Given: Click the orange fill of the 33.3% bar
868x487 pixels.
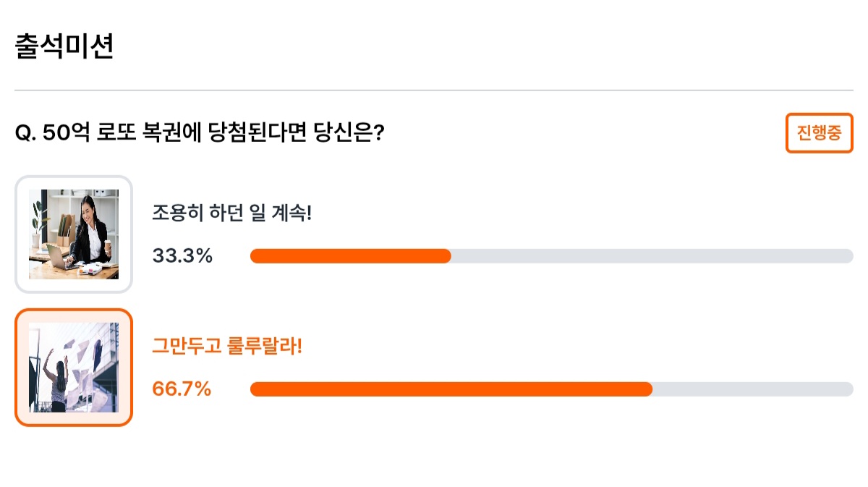Looking at the screenshot, I should 351,256.
